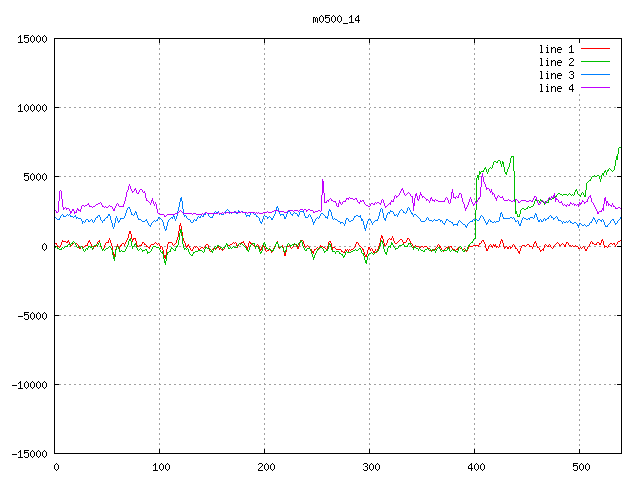Viewport: 640px width, 480px height.
Task: Click the 15000 y-axis tick label
Action: (31, 39)
